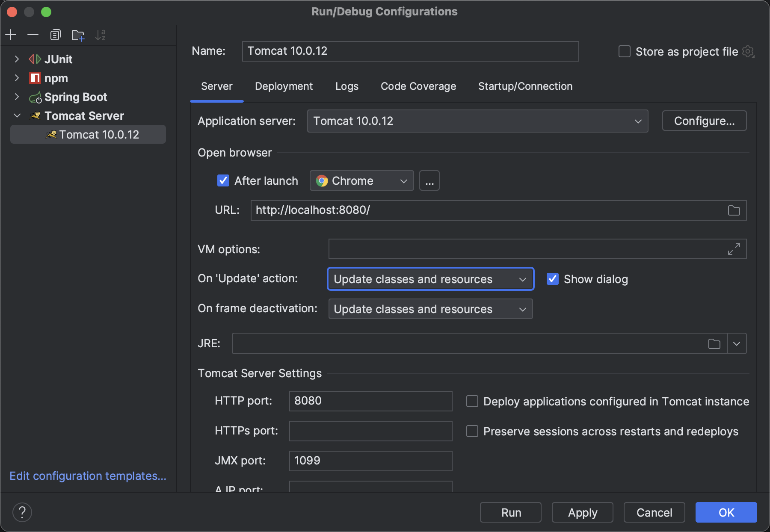Enable Store as project file checkbox

(625, 52)
